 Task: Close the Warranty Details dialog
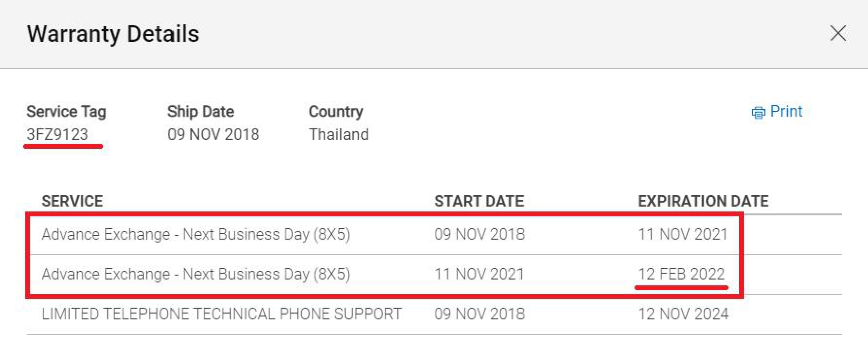tap(838, 34)
